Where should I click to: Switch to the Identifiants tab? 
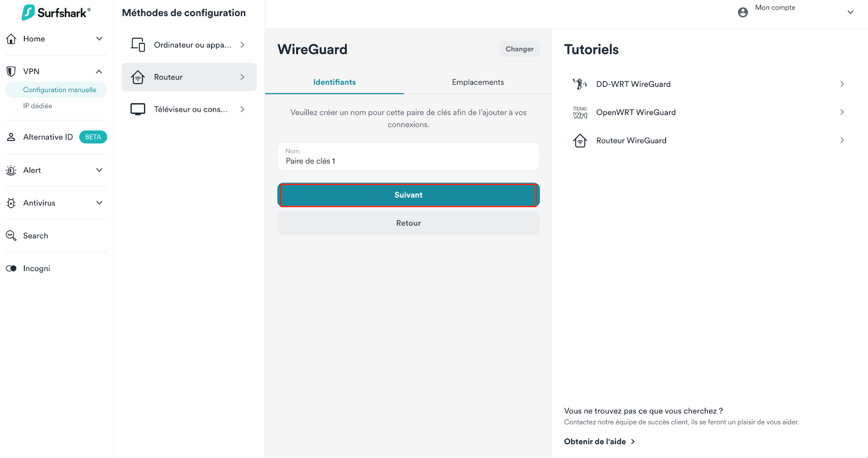pos(334,82)
